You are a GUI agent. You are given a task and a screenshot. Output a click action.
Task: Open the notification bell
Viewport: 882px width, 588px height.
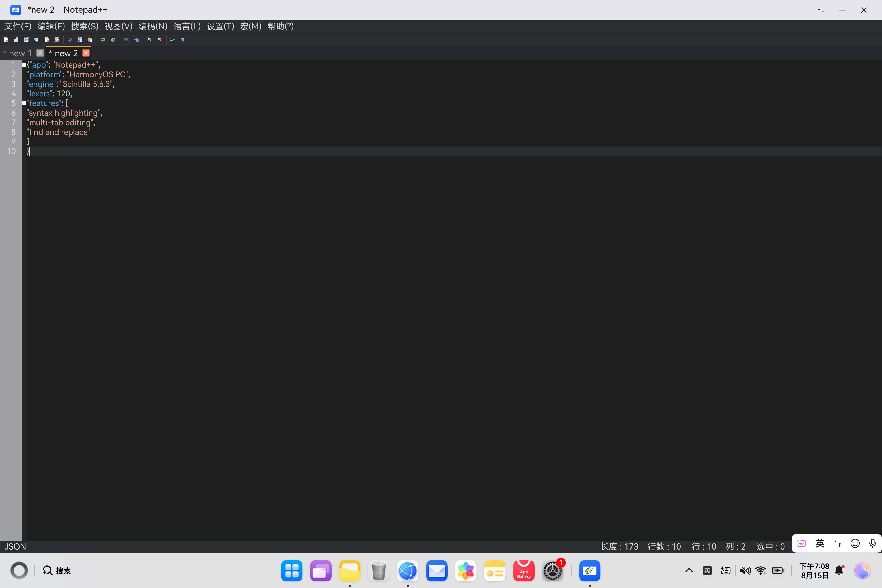coord(840,570)
